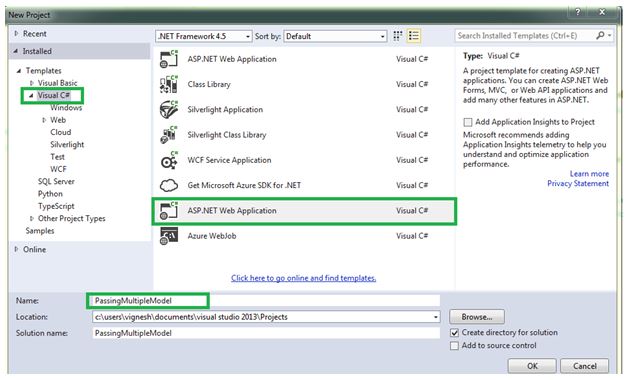Open the Location path dropdown

(435, 317)
